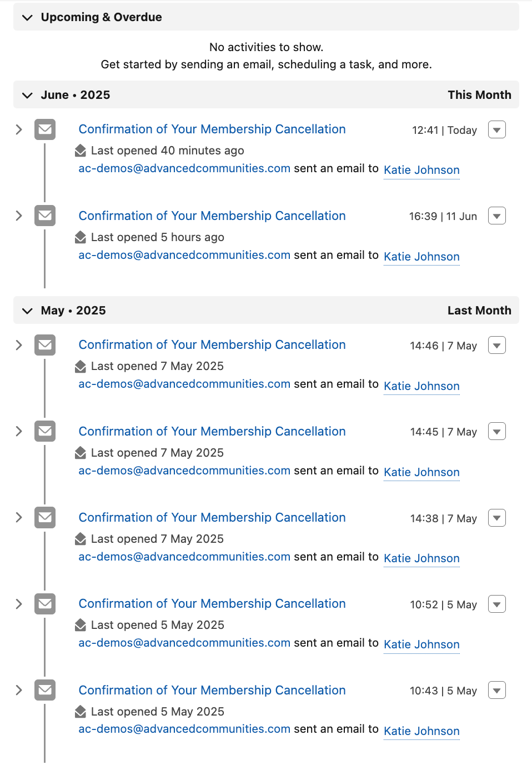Click the email icon for the 10:52 5 May entry
The image size is (532, 770).
tap(45, 604)
